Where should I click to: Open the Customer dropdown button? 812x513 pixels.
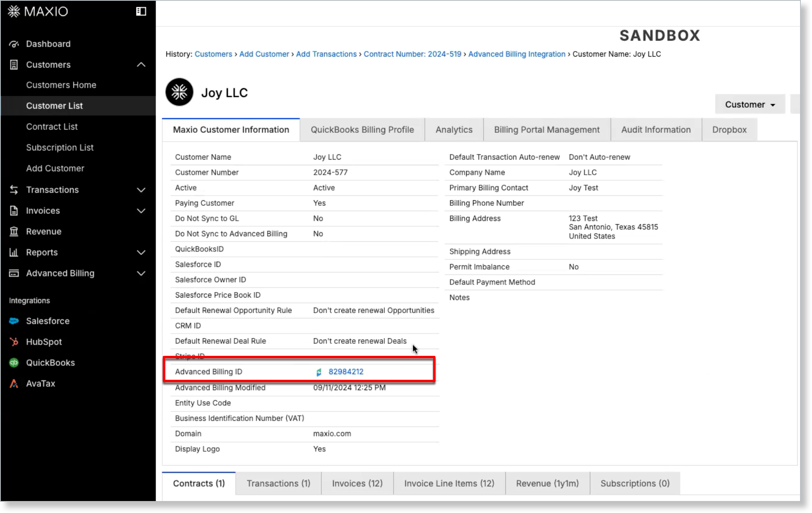tap(750, 105)
